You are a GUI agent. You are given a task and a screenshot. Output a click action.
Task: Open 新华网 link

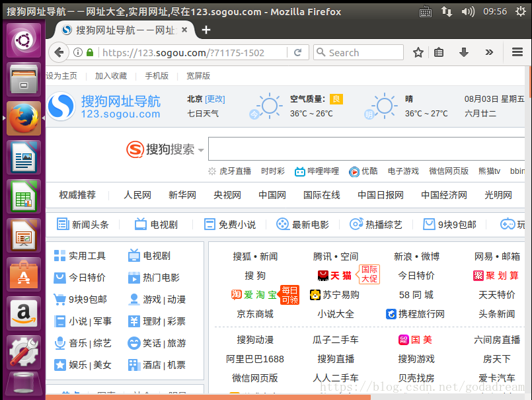tap(182, 195)
